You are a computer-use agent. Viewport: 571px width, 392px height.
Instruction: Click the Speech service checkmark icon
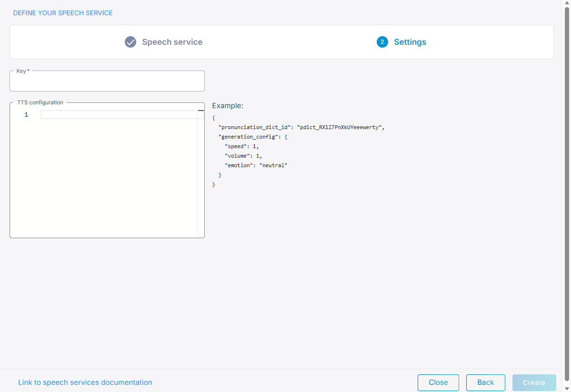tap(130, 42)
